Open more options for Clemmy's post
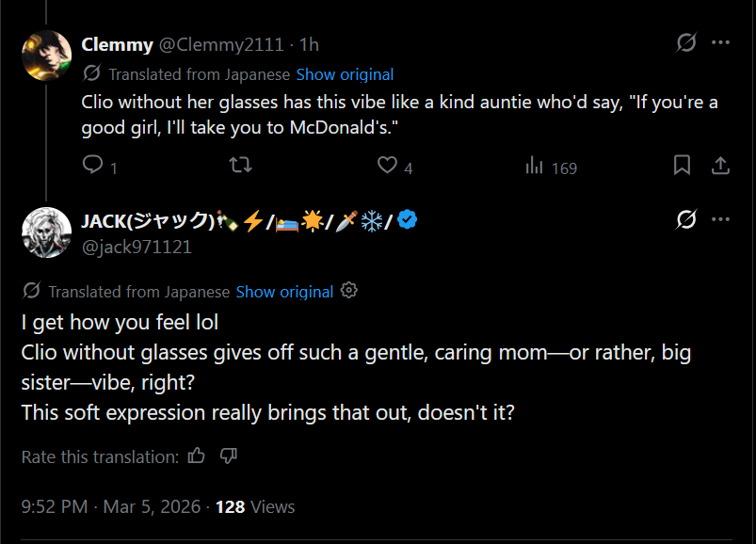The height and width of the screenshot is (544, 756). click(720, 42)
